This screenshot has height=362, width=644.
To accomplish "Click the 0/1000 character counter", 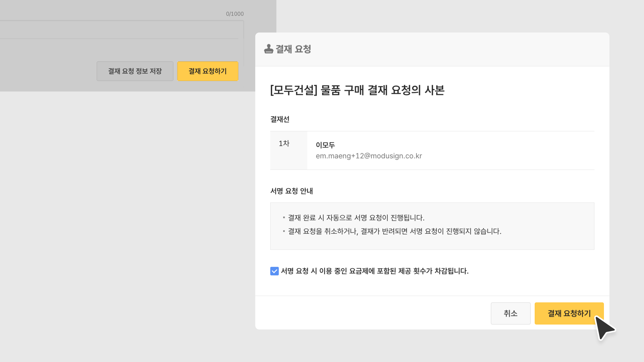I will pyautogui.click(x=234, y=14).
